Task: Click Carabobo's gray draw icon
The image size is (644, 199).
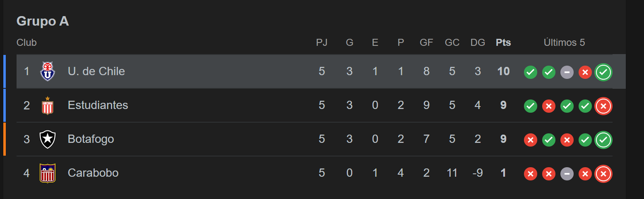Action: pyautogui.click(x=567, y=174)
